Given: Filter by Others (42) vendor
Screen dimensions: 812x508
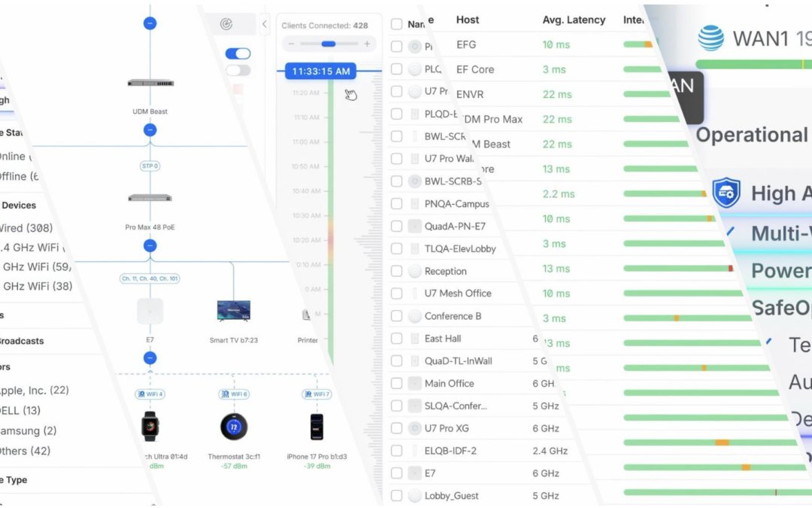Looking at the screenshot, I should (x=25, y=451).
